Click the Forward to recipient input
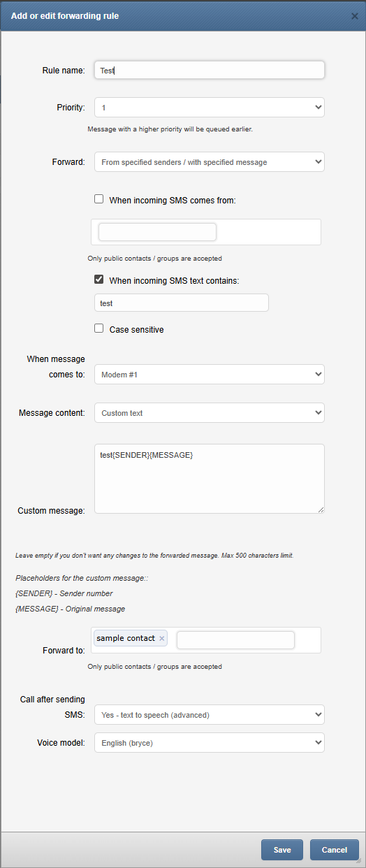This screenshot has width=366, height=868. 235,639
